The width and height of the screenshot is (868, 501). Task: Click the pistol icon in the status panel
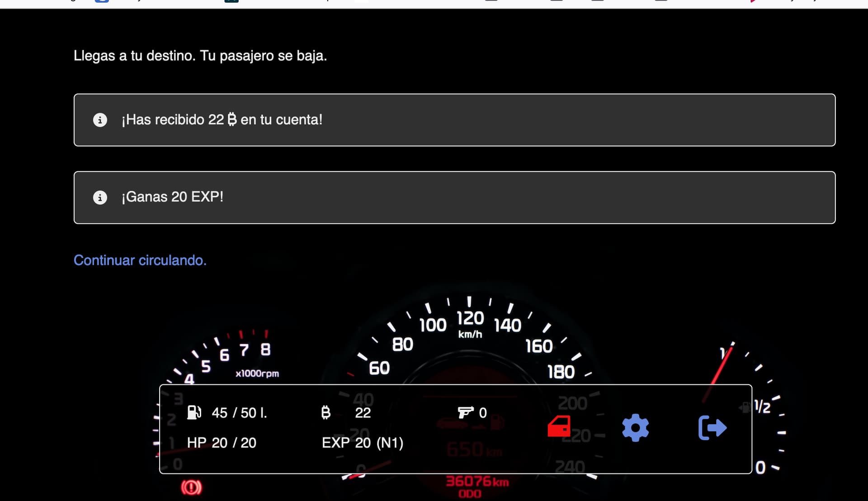[465, 412]
